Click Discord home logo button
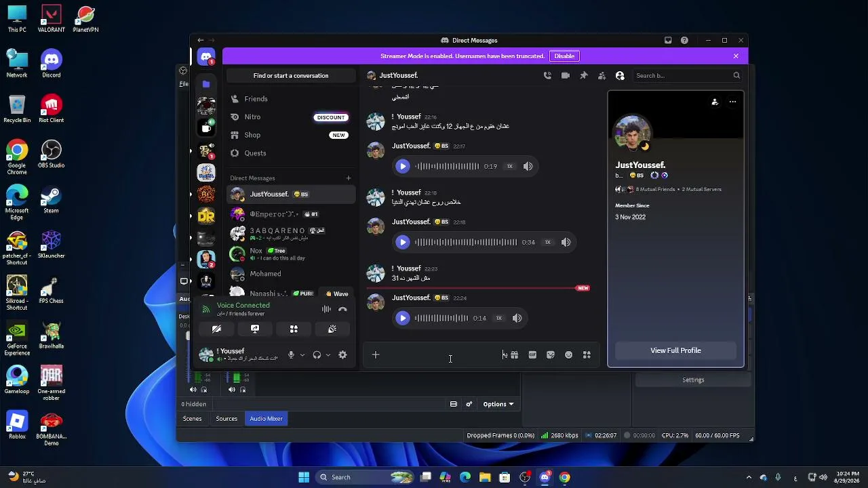The width and height of the screenshot is (868, 488). [206, 57]
